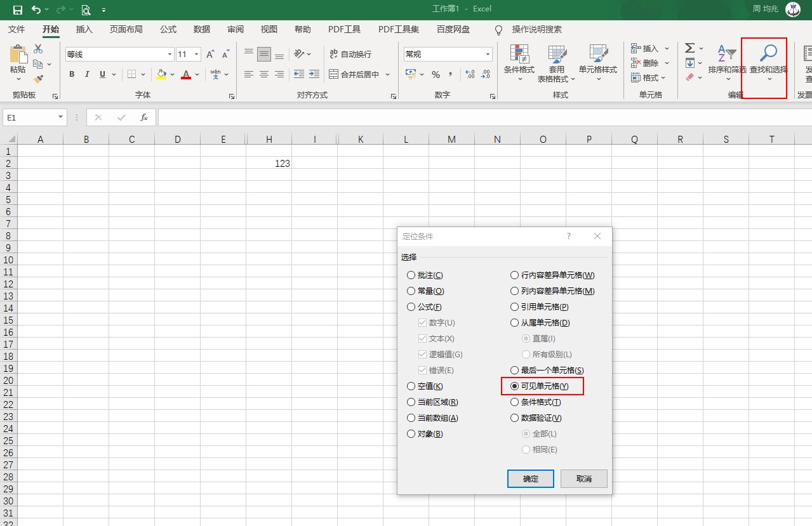Switch to the 公式 tab
This screenshot has width=812, height=526.
tap(168, 29)
